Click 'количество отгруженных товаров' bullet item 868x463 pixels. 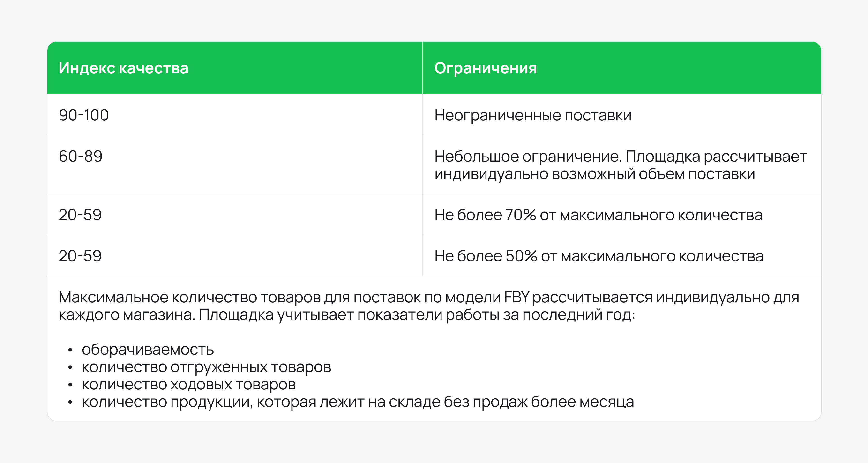(x=206, y=367)
